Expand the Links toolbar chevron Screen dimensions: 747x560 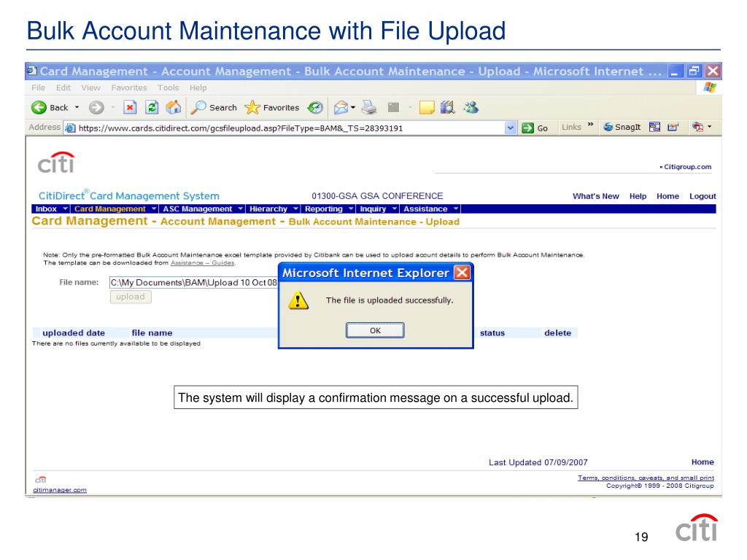(x=590, y=125)
